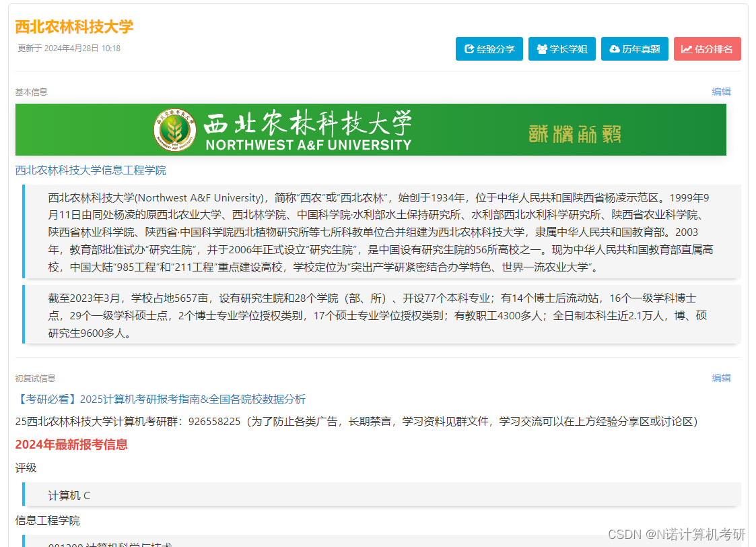Open the 历年真题 download button
This screenshot has width=756, height=547.
(x=635, y=49)
